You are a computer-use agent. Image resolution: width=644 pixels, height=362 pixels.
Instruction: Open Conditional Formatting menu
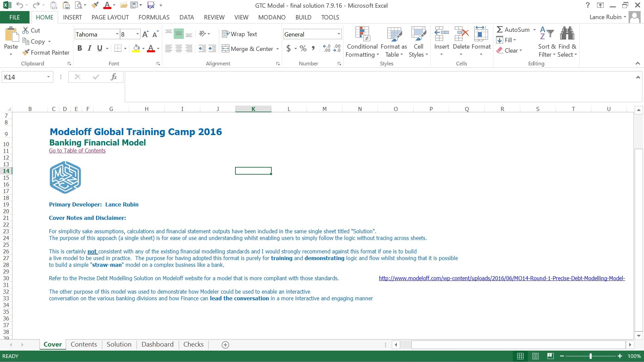click(x=362, y=42)
